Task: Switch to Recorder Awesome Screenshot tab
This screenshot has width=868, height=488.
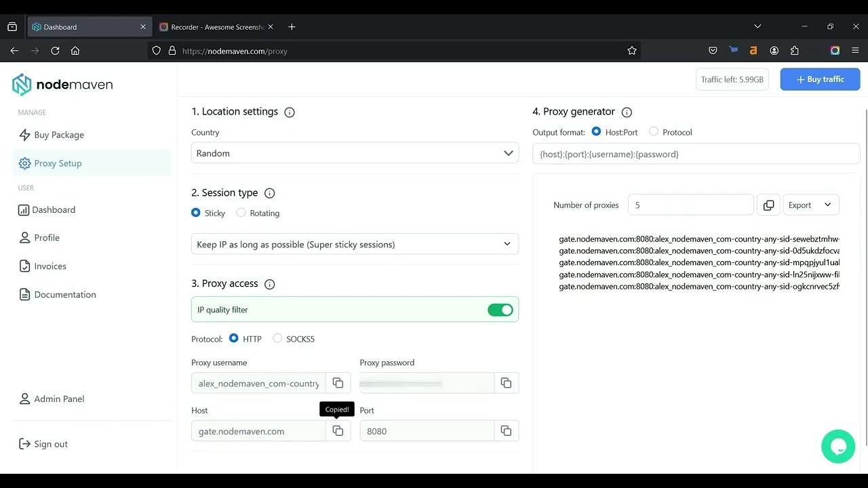Action: point(216,27)
